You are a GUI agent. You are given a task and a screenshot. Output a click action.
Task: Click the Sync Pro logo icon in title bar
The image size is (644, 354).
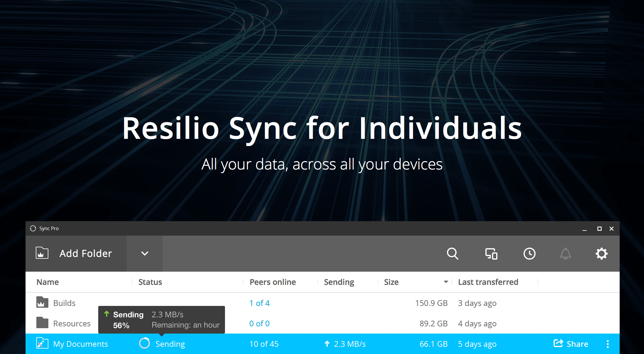click(33, 228)
